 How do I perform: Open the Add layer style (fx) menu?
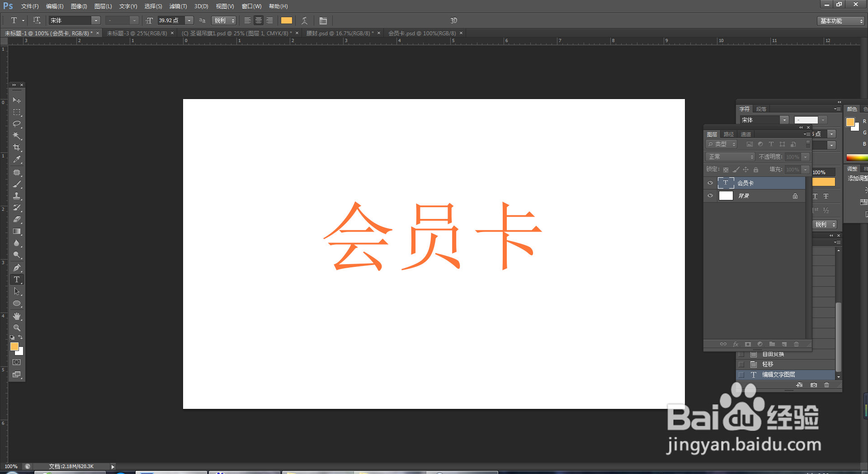tap(736, 344)
